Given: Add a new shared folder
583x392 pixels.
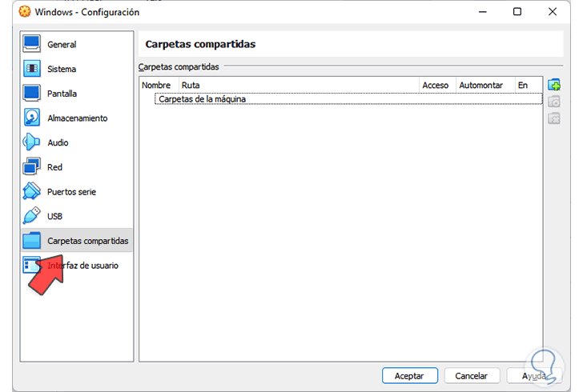Looking at the screenshot, I should coord(554,85).
